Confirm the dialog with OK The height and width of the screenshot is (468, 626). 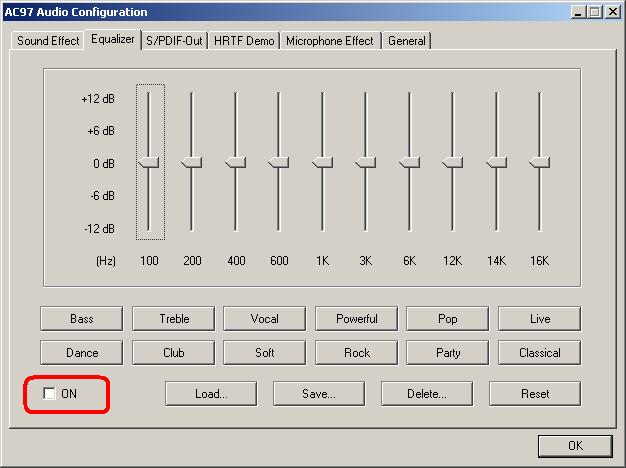[x=575, y=445]
